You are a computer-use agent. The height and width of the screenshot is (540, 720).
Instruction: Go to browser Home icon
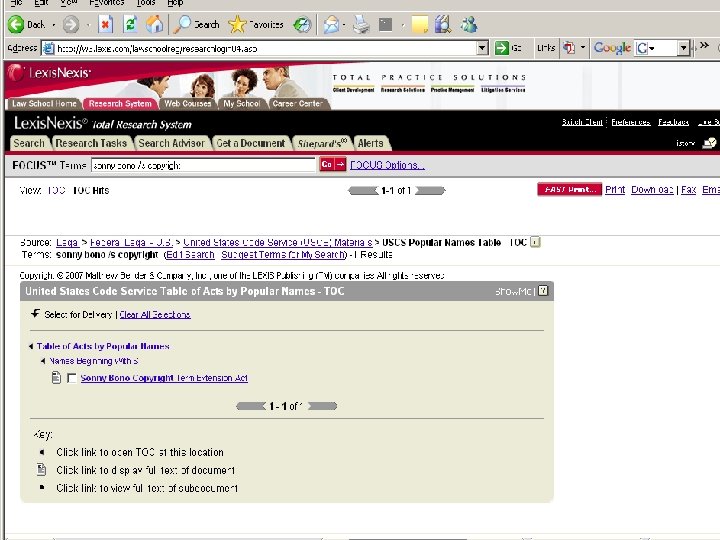click(x=154, y=24)
